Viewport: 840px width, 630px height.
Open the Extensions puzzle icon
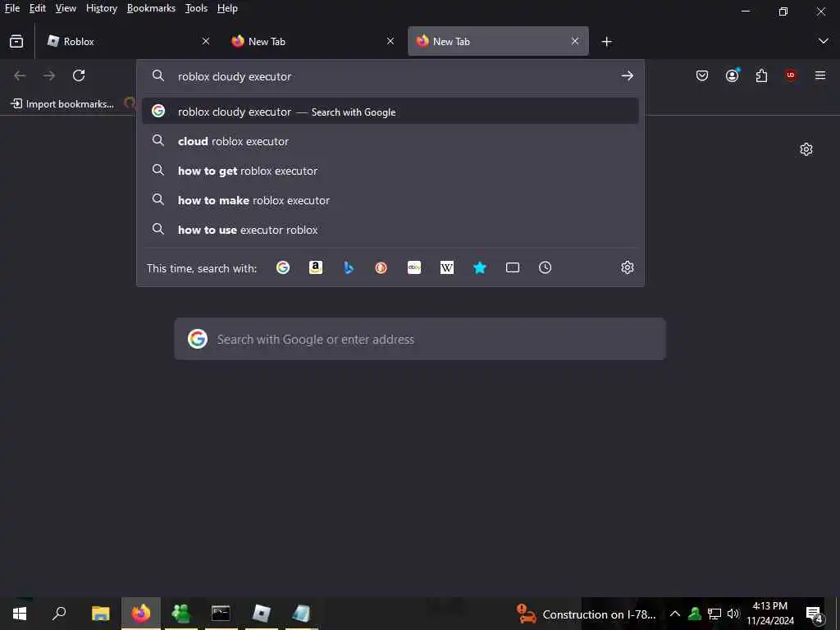point(761,75)
